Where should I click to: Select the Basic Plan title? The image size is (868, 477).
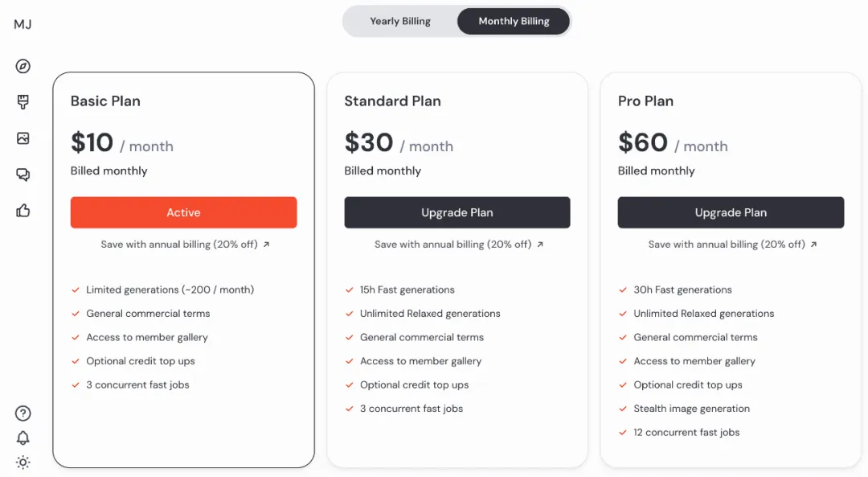coord(105,101)
